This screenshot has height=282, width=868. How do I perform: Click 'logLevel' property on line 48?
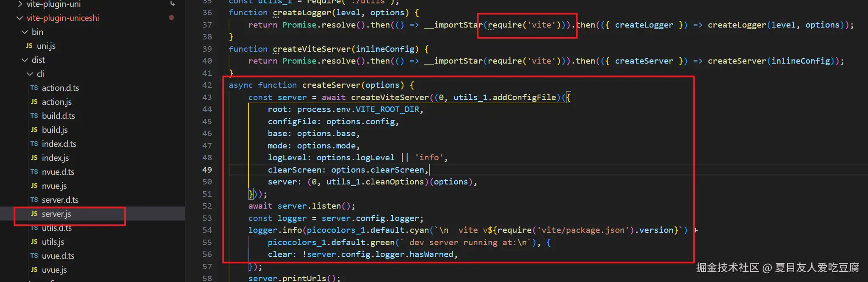click(x=287, y=158)
